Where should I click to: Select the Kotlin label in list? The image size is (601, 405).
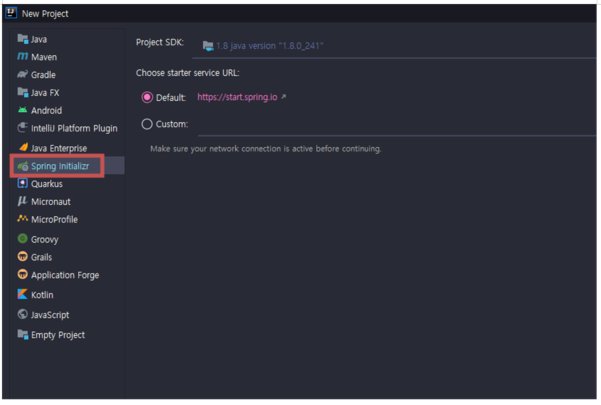(x=42, y=295)
